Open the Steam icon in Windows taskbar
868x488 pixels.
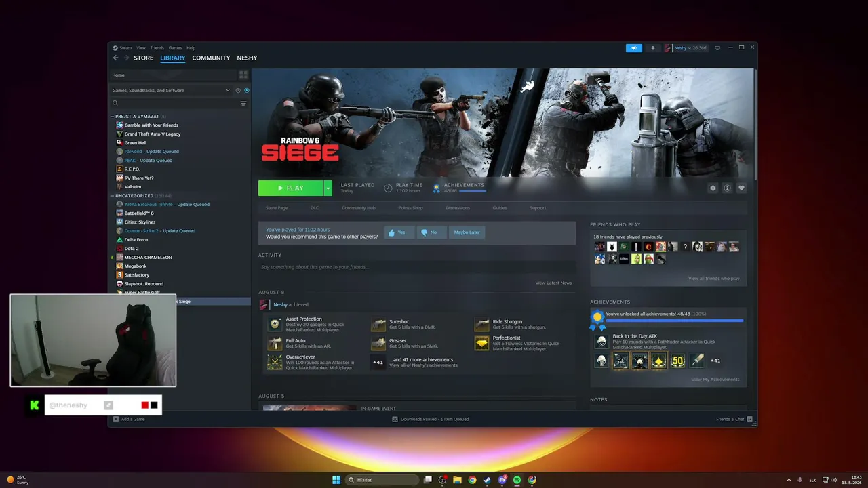point(487,480)
